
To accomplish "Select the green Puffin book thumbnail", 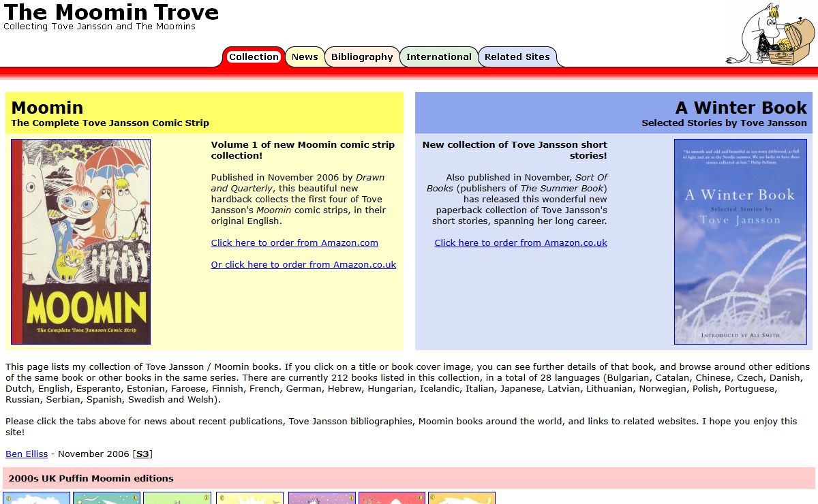I will point(177,498).
